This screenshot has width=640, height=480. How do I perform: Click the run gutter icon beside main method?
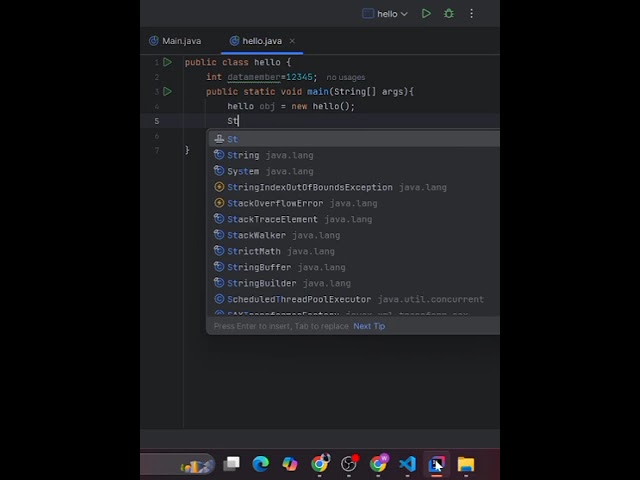coord(167,91)
